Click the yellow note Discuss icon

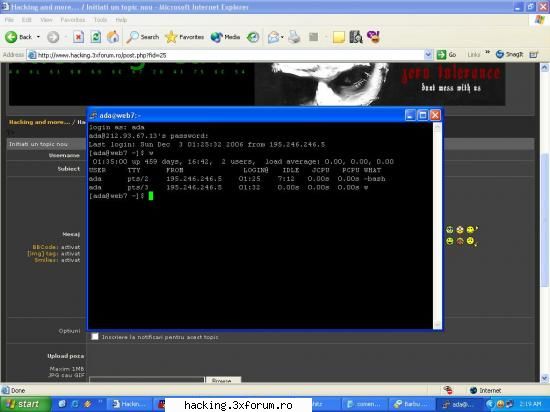click(x=338, y=37)
